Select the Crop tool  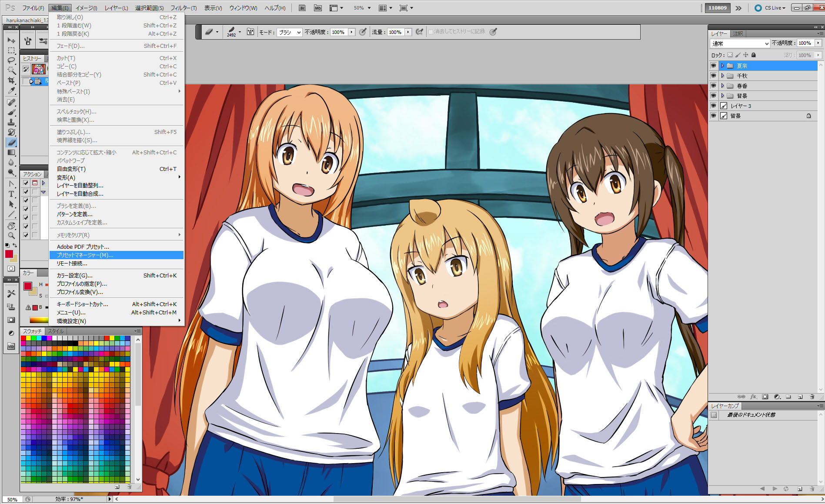pos(11,80)
